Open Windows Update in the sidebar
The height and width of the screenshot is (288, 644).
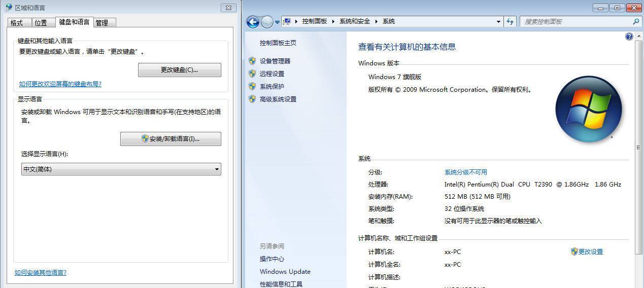[x=285, y=272]
